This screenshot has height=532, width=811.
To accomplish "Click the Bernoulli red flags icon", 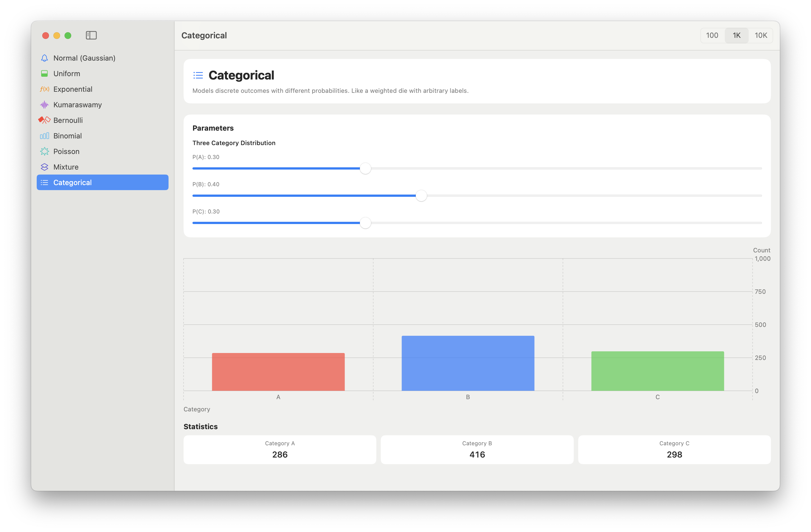I will click(x=44, y=120).
